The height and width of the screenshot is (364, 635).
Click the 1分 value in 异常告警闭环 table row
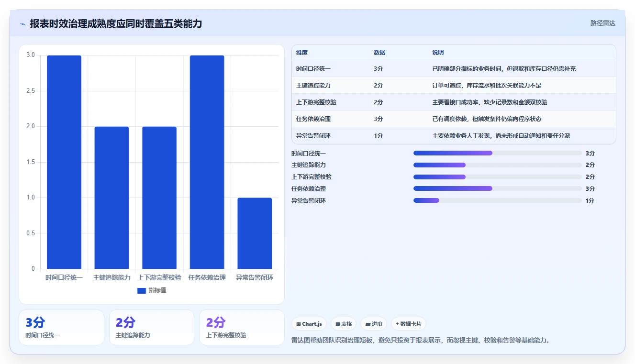click(x=378, y=136)
